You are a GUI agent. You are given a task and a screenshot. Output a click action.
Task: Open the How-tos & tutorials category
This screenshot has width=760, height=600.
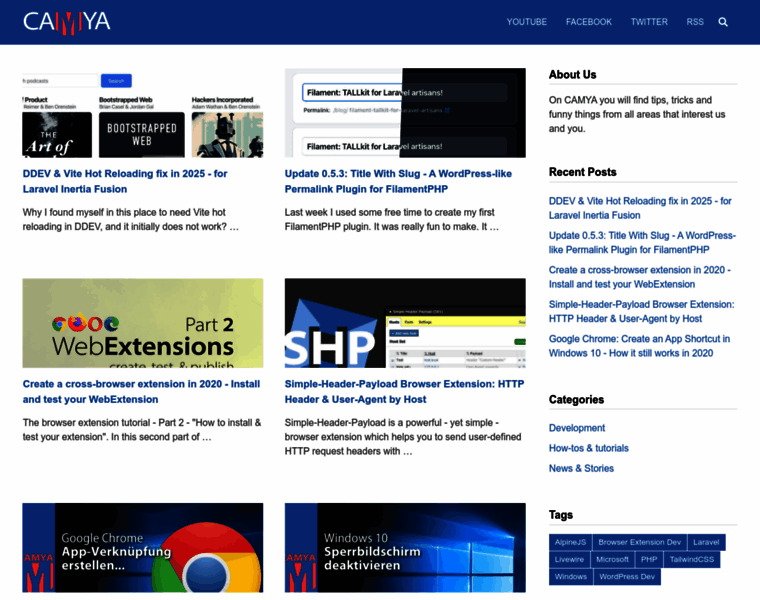tap(588, 448)
